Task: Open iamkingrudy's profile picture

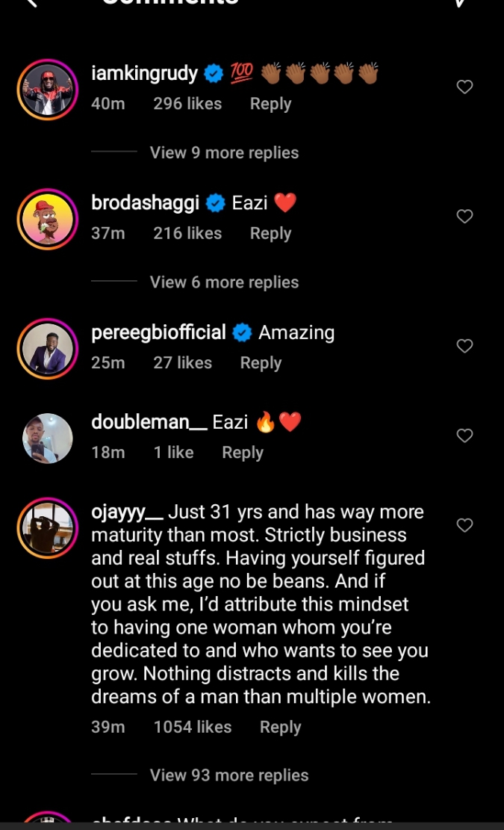Action: (47, 89)
